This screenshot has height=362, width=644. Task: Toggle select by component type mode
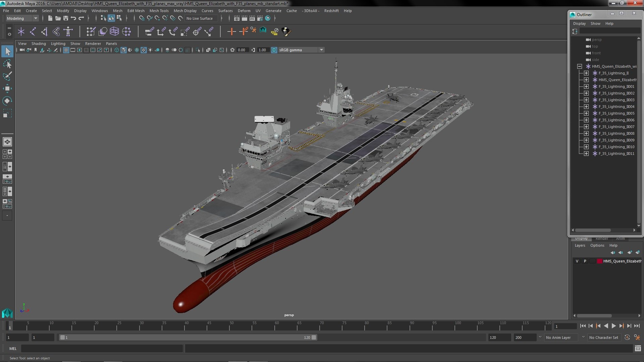[119, 18]
